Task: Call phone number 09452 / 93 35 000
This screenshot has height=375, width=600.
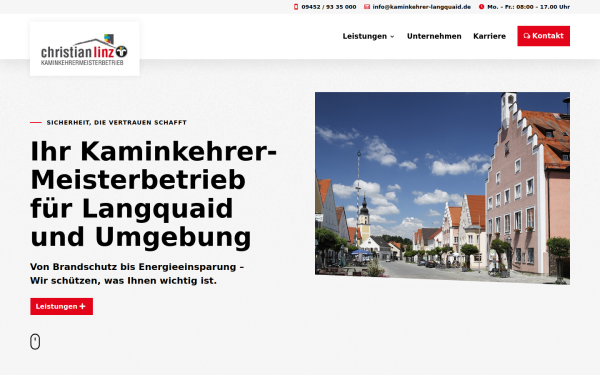Action: click(329, 7)
